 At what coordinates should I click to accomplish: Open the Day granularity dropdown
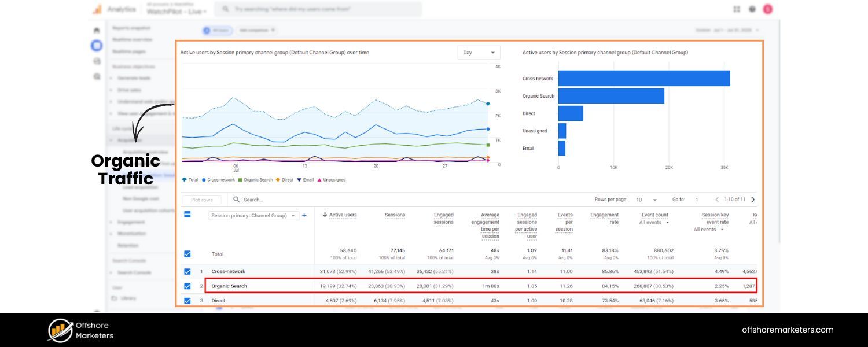[x=479, y=52]
